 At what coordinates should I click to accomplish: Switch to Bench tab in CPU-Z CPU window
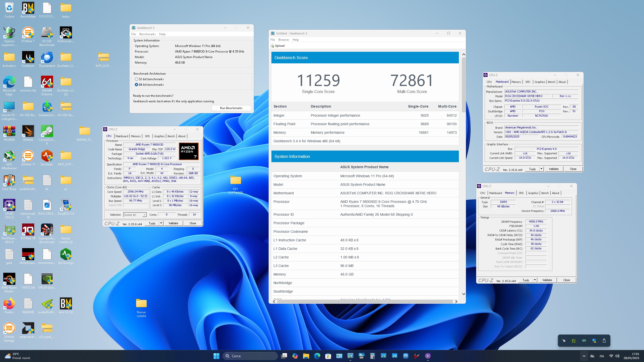[171, 136]
